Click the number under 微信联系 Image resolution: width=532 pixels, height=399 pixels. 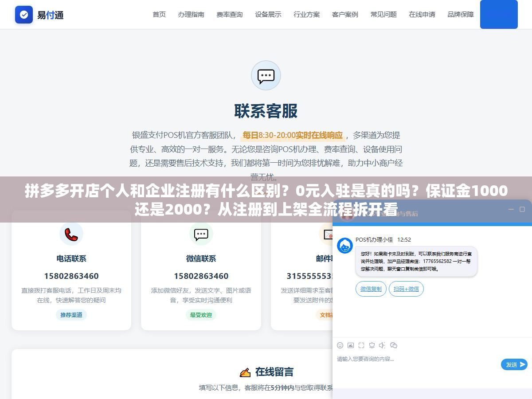coord(201,276)
